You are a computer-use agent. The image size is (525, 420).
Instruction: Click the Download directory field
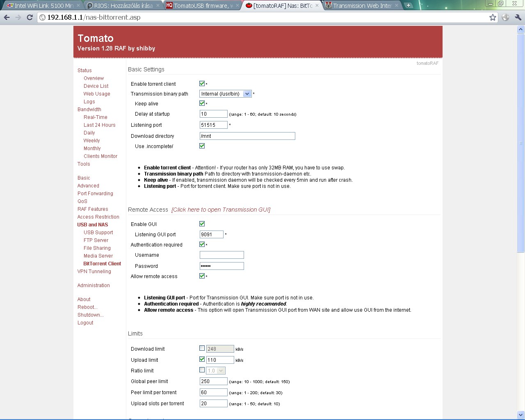point(247,136)
